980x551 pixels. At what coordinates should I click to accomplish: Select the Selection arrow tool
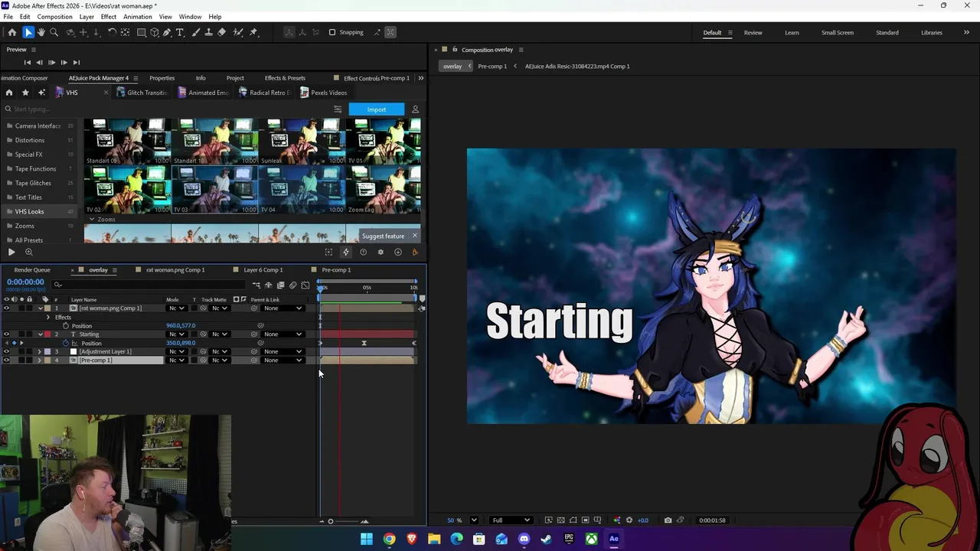[28, 32]
